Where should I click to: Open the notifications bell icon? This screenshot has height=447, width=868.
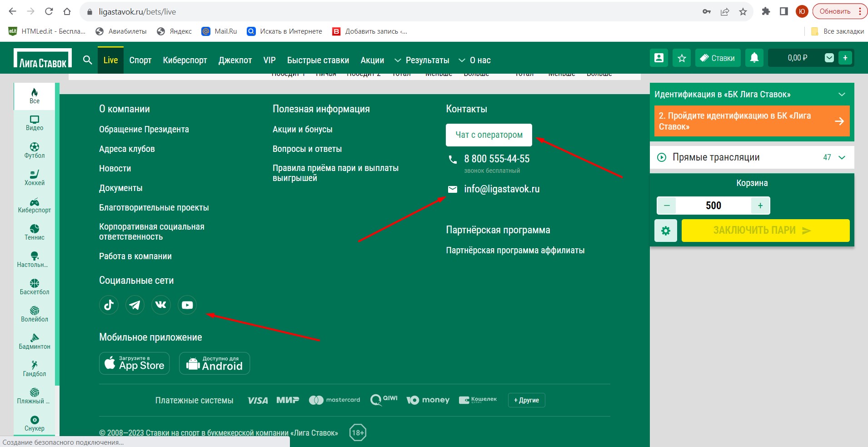[754, 58]
